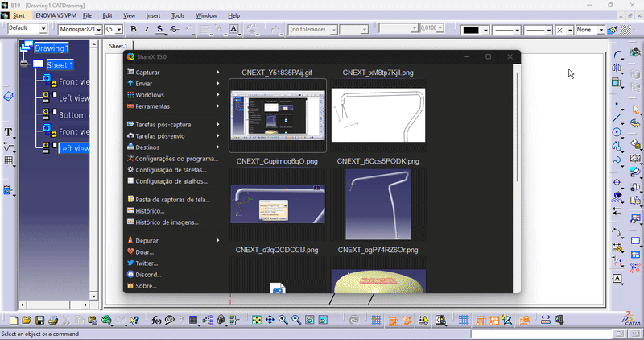Open the Start menu in CATIA
Screen dimensions: 644x340
[x=19, y=15]
